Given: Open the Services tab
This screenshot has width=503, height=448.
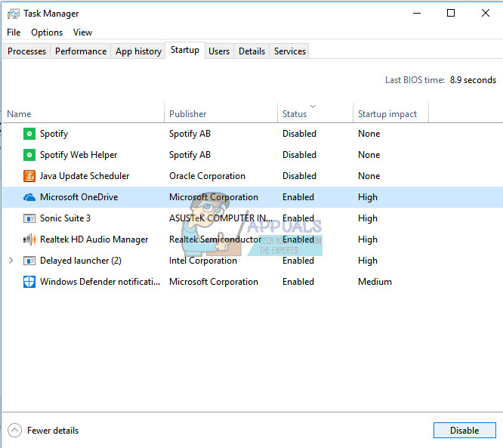Looking at the screenshot, I should pyautogui.click(x=290, y=51).
